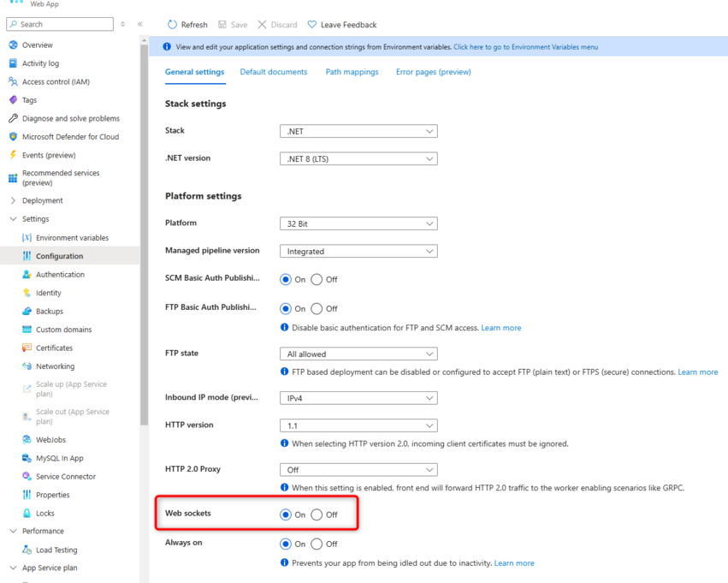Click the Locks padlock icon

27,514
